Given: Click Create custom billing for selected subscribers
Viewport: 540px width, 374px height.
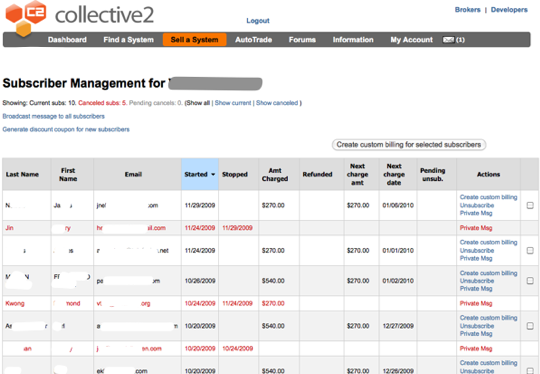Looking at the screenshot, I should 409,145.
